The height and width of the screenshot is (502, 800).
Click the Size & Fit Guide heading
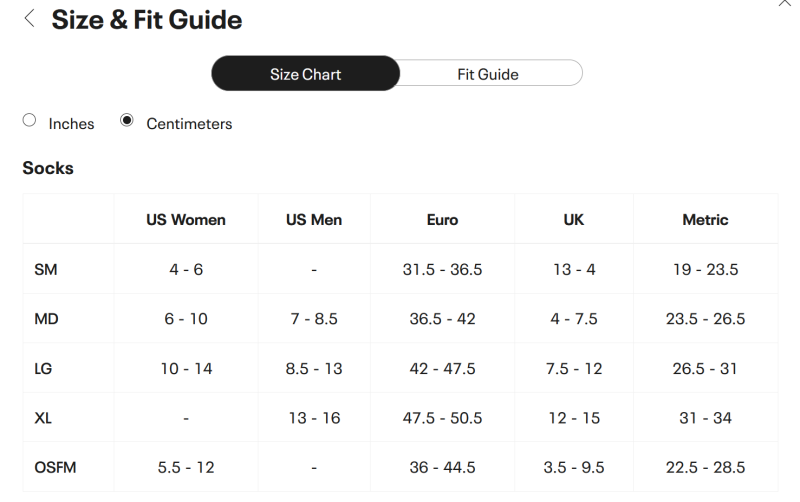point(146,19)
